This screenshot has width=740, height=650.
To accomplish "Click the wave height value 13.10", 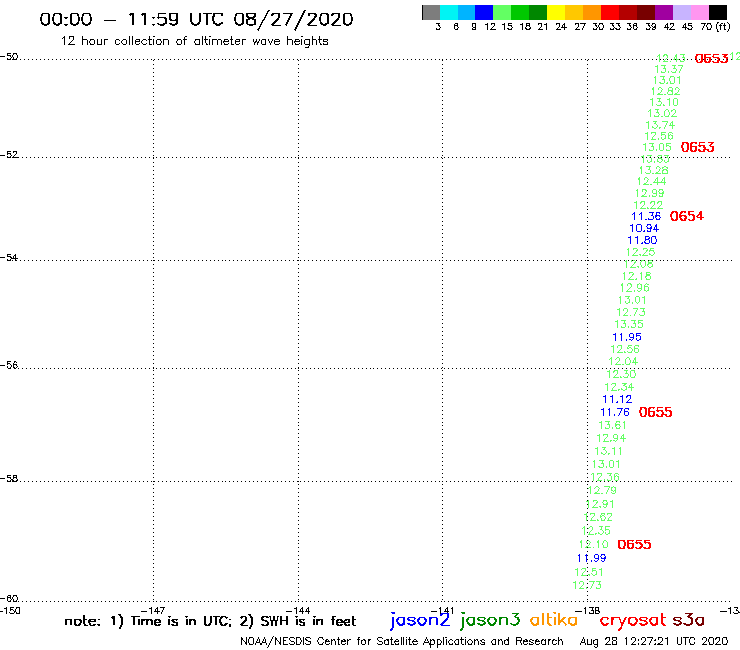I will tap(664, 102).
